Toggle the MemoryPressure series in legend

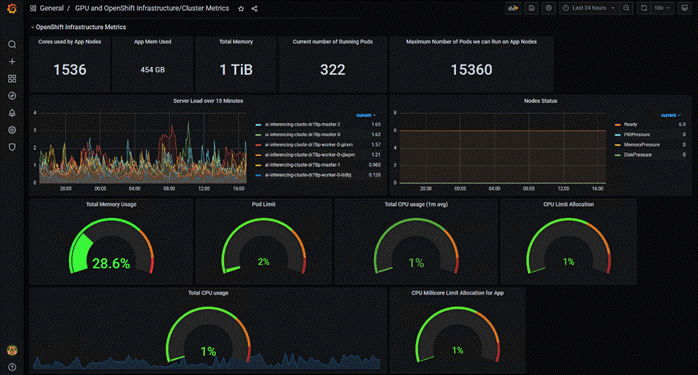coord(641,145)
